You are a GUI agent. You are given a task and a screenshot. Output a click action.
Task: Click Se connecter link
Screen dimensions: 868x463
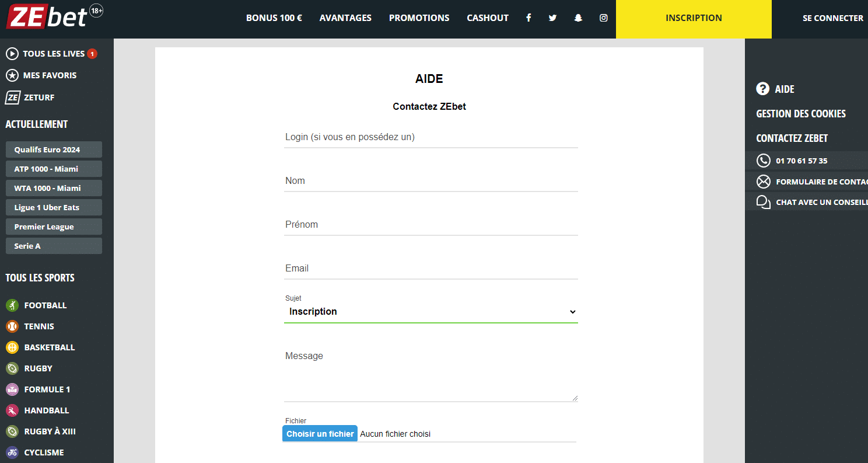(832, 18)
